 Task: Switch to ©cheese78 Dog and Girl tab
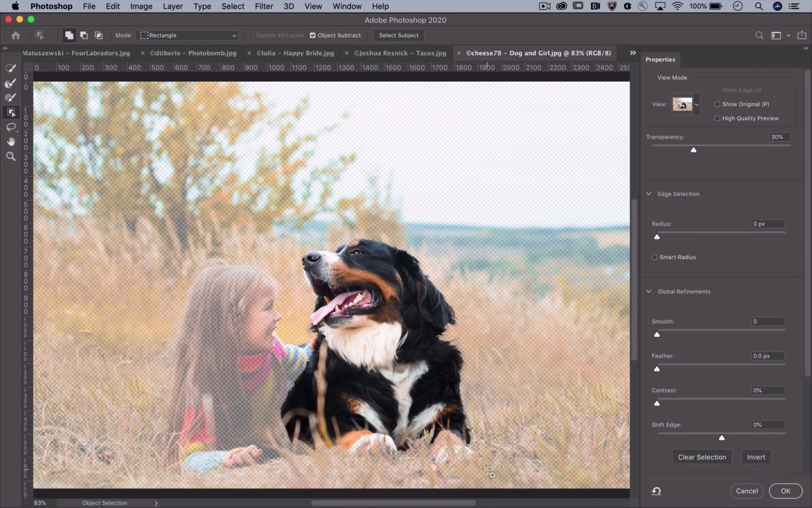538,53
